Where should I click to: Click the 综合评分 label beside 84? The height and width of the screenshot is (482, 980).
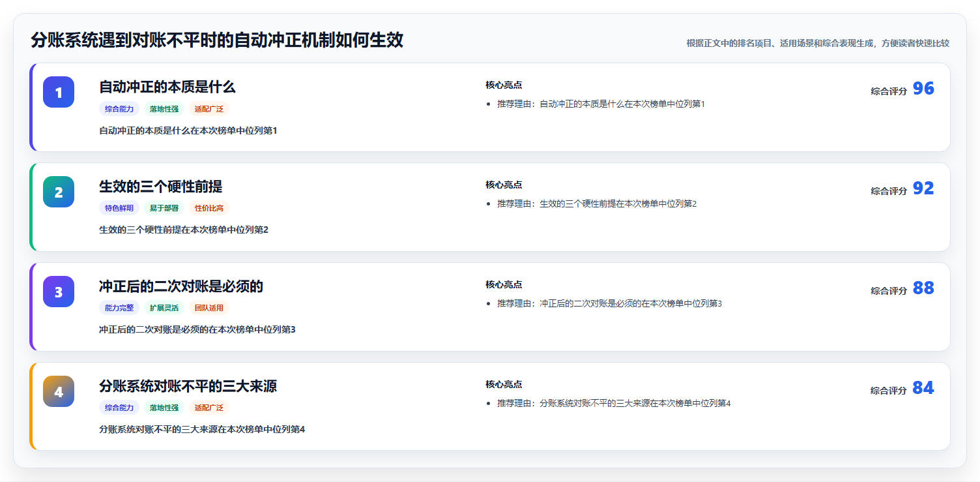(x=889, y=391)
